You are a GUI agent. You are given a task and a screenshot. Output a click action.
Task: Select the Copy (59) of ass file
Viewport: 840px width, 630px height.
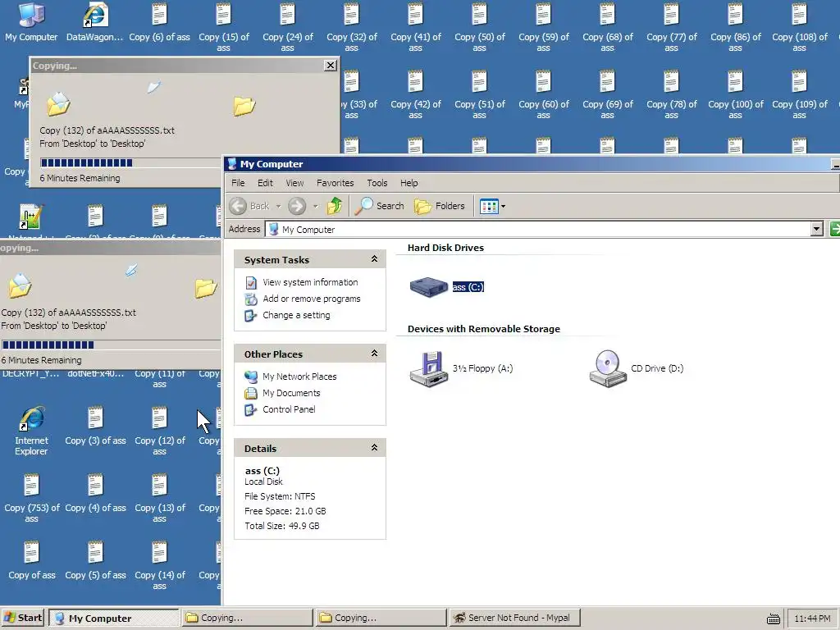(x=543, y=27)
